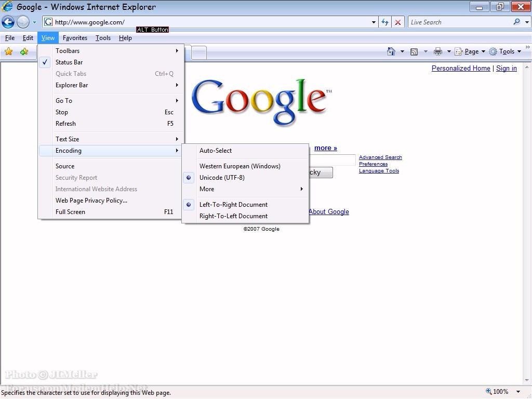Click the Personalized Home link
532x399 pixels.
[x=461, y=68]
